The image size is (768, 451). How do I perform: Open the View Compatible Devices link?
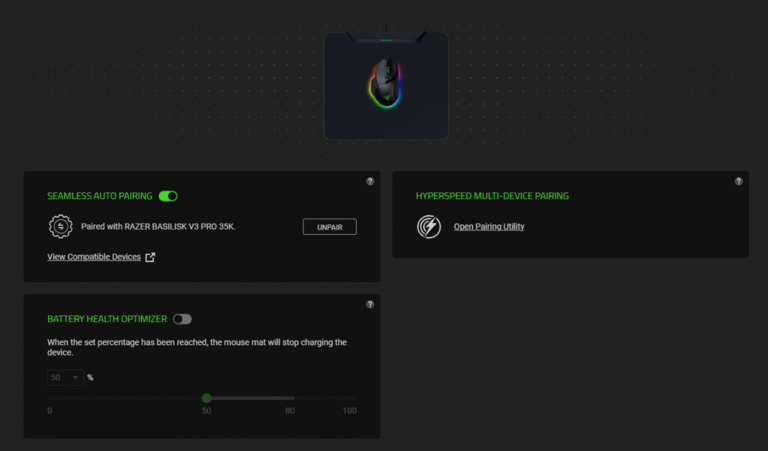click(x=94, y=257)
